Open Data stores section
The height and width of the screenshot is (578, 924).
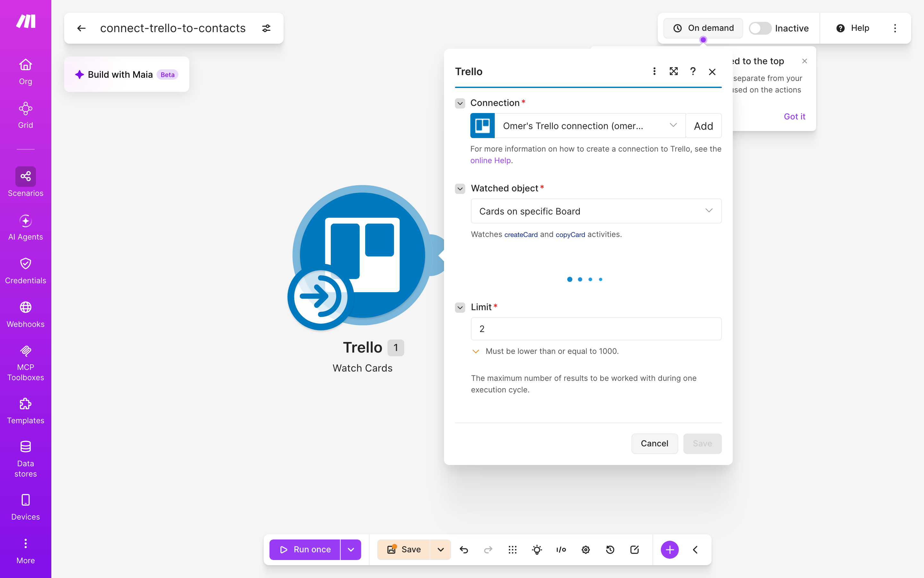[x=26, y=459]
